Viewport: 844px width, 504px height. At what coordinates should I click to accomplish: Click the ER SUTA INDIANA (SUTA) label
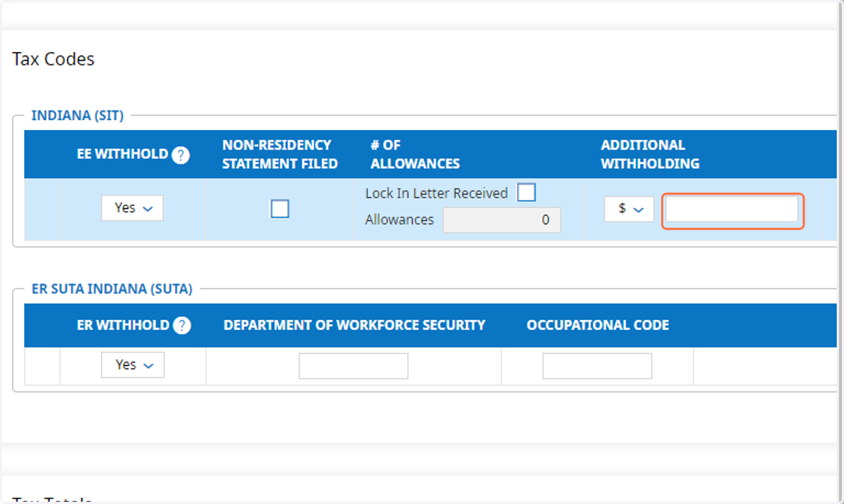112,289
